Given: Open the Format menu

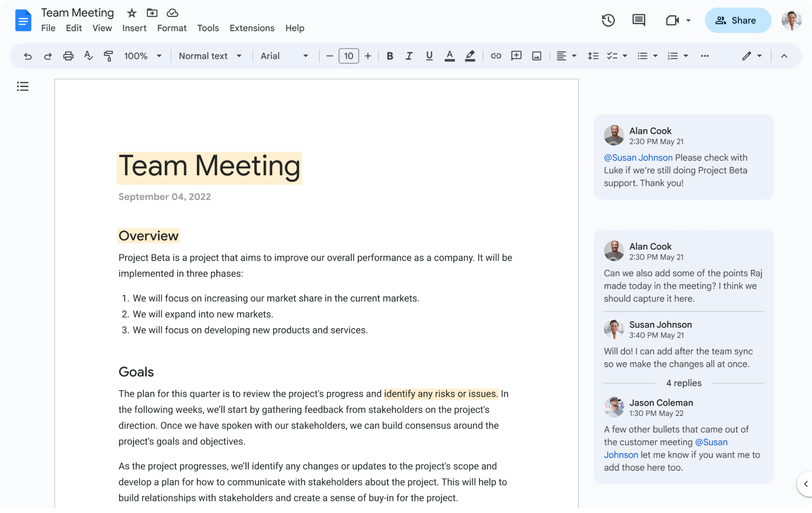Looking at the screenshot, I should point(172,28).
